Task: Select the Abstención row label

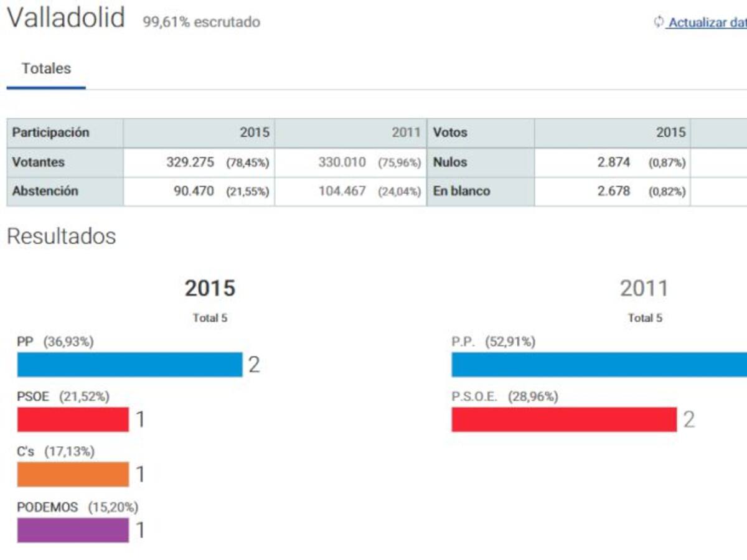Action: [x=45, y=191]
